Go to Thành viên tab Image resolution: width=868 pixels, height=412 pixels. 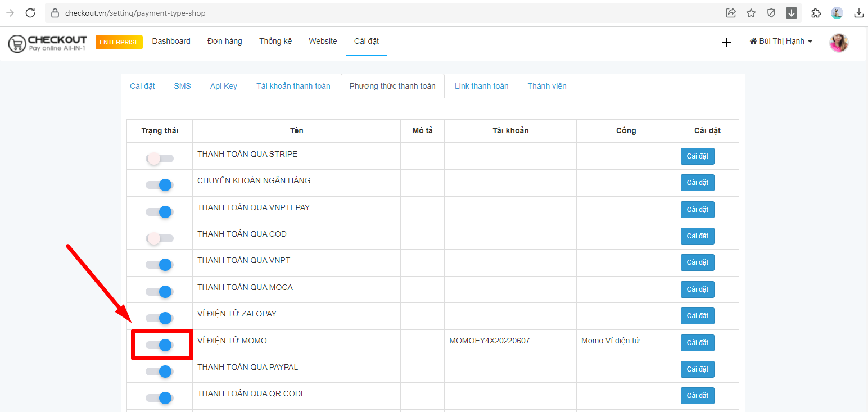pos(547,86)
